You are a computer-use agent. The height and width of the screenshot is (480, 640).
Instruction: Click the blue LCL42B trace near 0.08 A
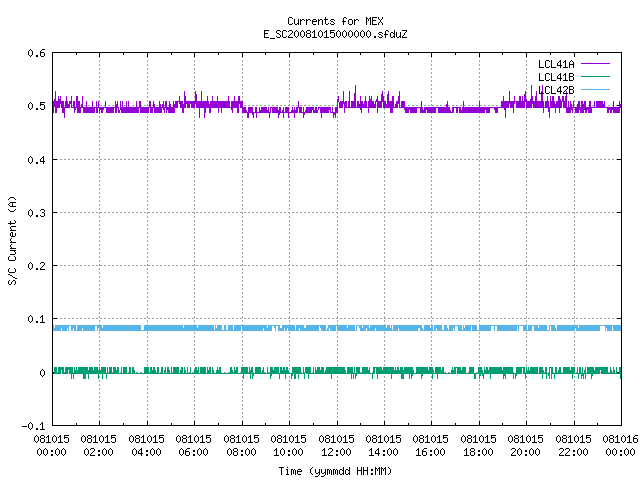click(337, 328)
